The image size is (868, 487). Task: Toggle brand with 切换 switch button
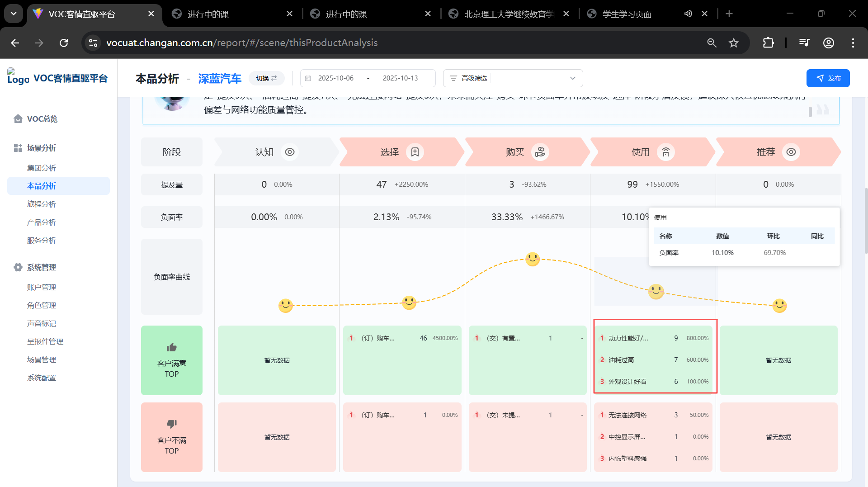(266, 78)
